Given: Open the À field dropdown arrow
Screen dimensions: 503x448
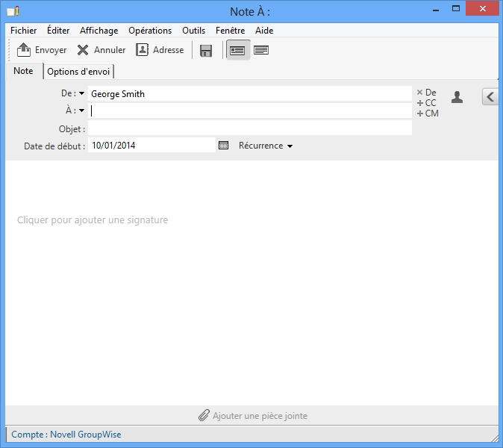Looking at the screenshot, I should pos(81,111).
